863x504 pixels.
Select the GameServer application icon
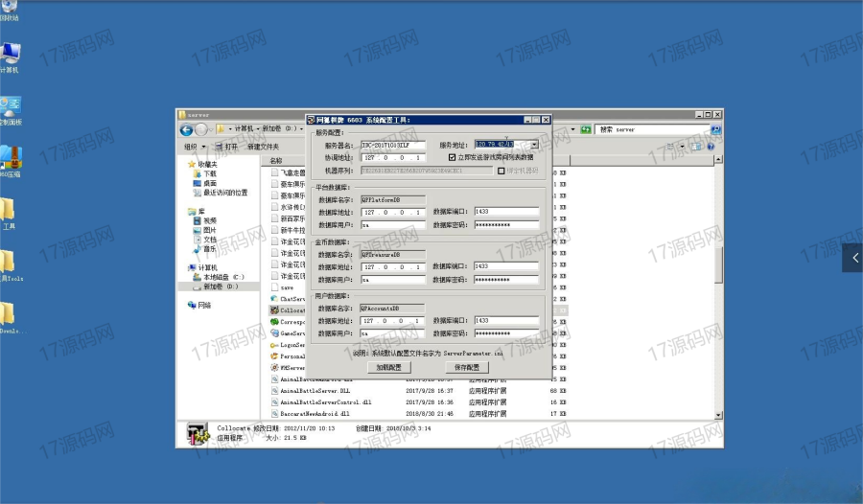pyautogui.click(x=274, y=333)
